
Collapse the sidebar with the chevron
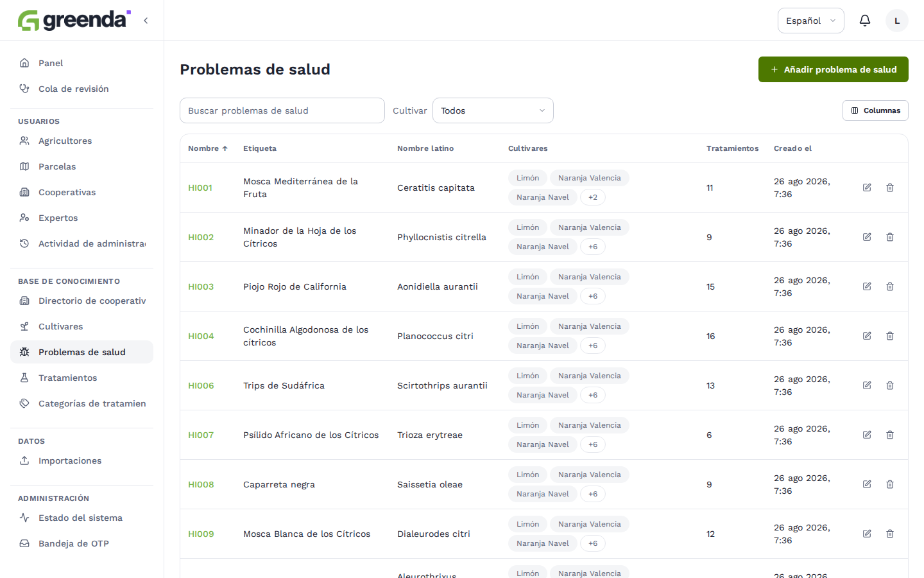point(146,21)
